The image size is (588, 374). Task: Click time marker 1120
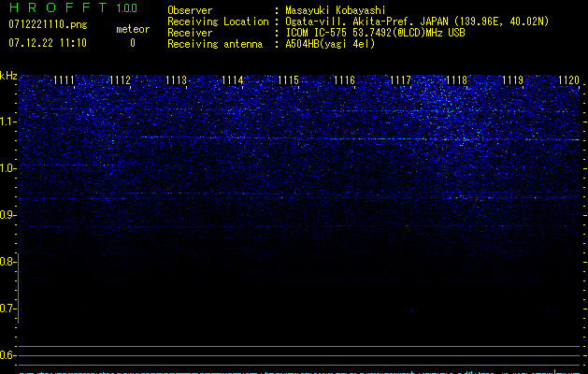point(568,79)
